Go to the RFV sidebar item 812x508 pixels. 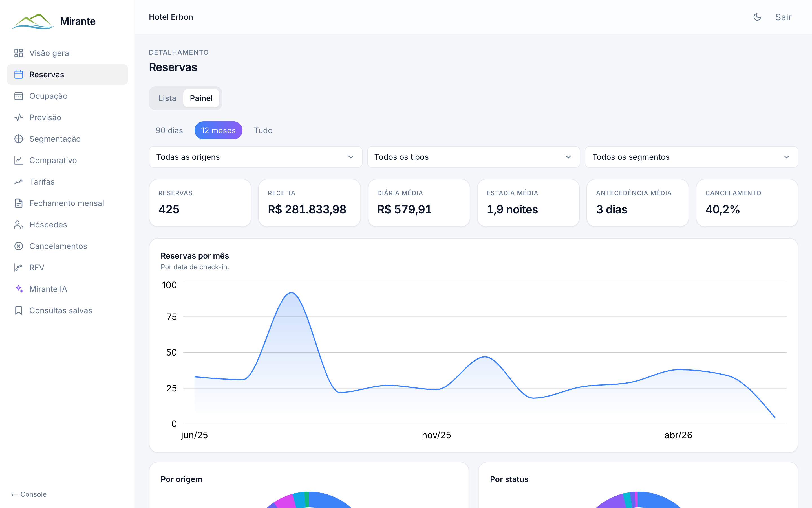coord(67,268)
